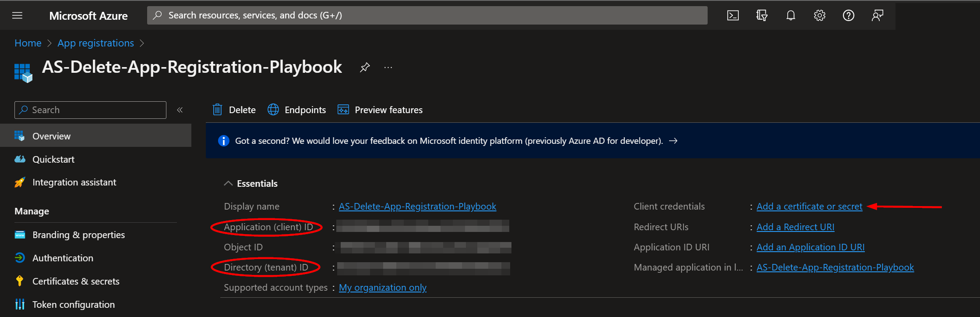Click the Authentication icon
The image size is (980, 317).
tap(20, 258)
